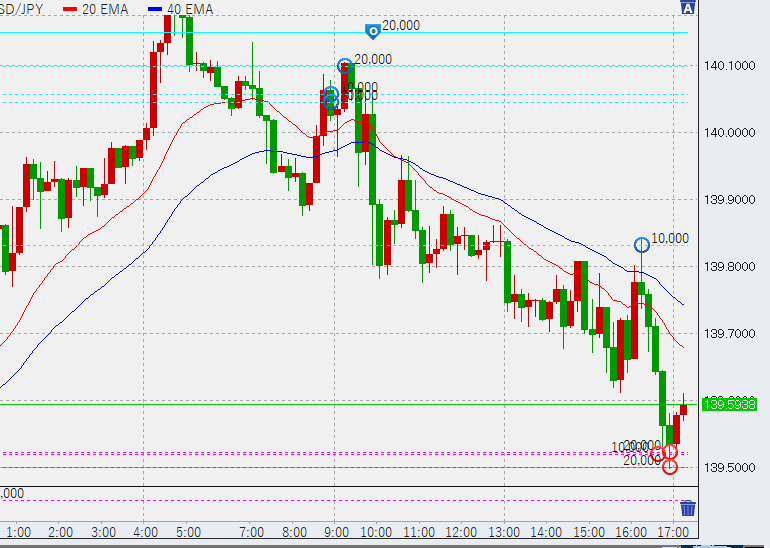The height and width of the screenshot is (548, 770).
Task: Click the trash can delete icon
Action: pos(687,509)
